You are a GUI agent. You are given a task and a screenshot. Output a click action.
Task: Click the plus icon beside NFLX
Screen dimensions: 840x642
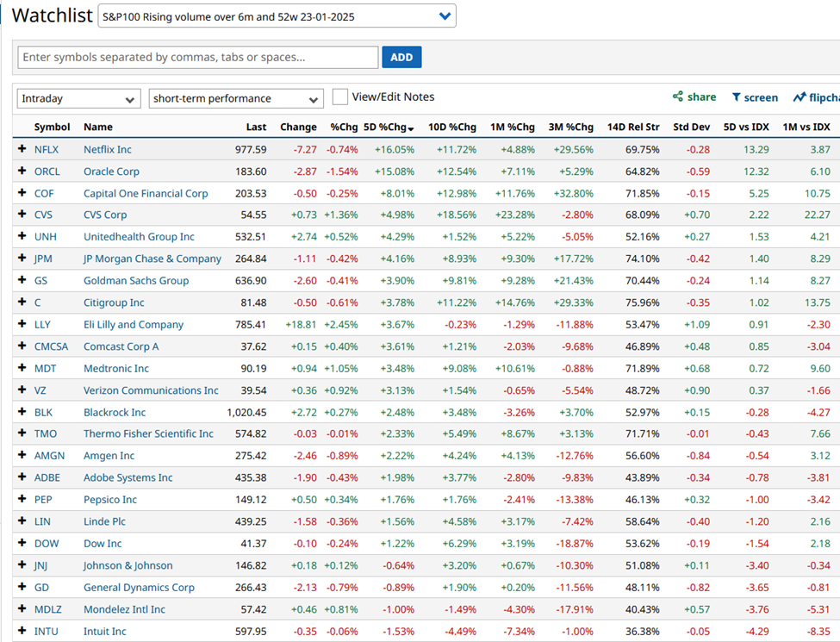22,149
